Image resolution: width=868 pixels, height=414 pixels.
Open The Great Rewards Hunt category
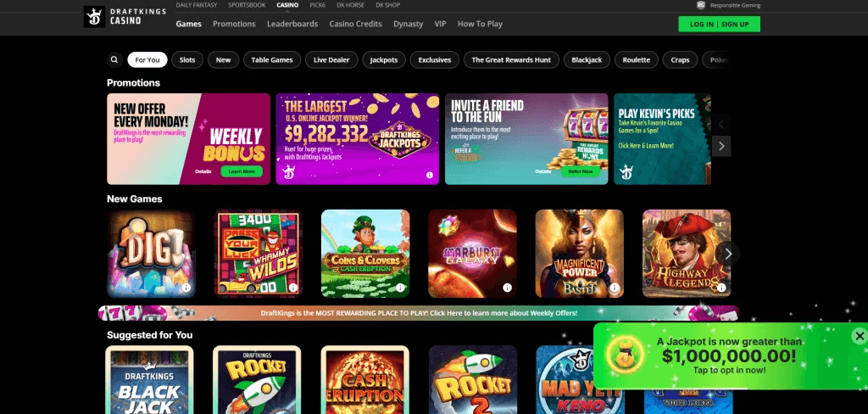point(511,60)
